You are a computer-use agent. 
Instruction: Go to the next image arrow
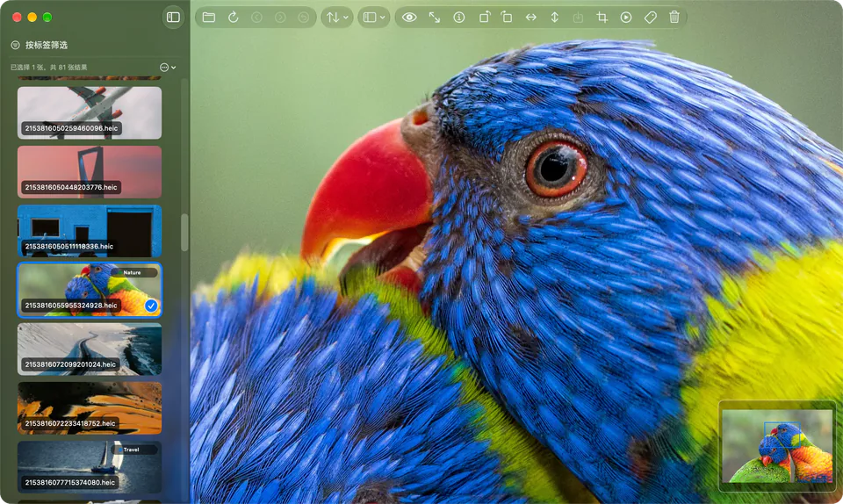point(280,18)
